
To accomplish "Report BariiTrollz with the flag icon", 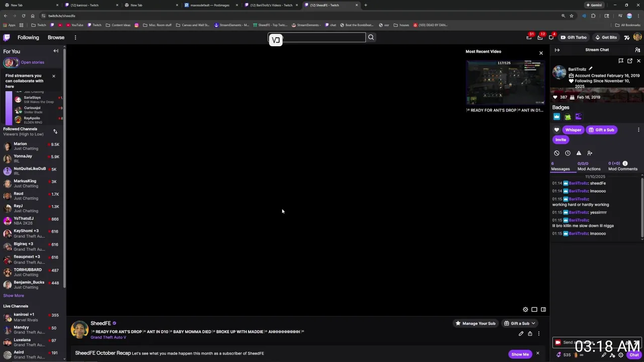I will 621,61.
